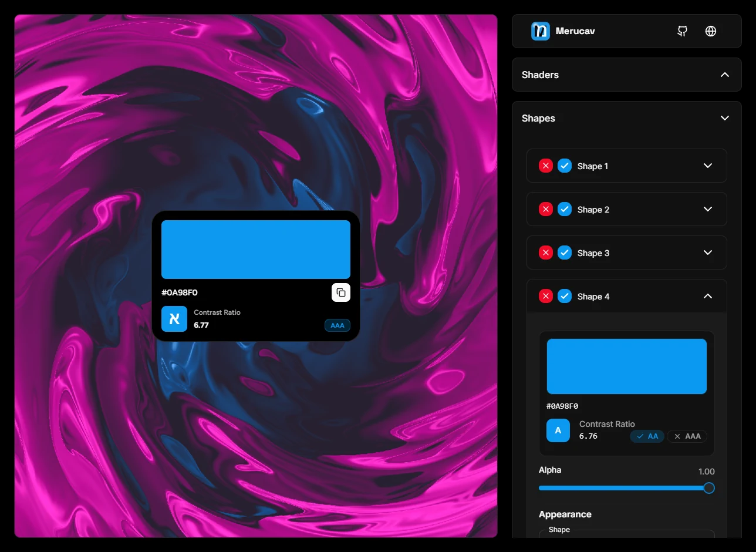Remove Shape 2 using the red X icon
756x552 pixels.
click(546, 210)
